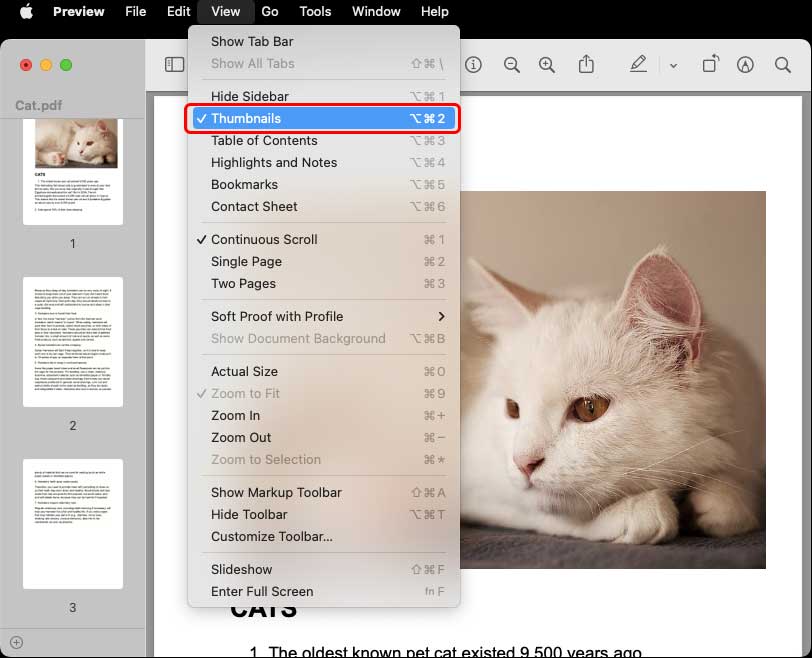Open Customize Toolbar… dialog
This screenshot has height=658, width=812.
coord(324,537)
